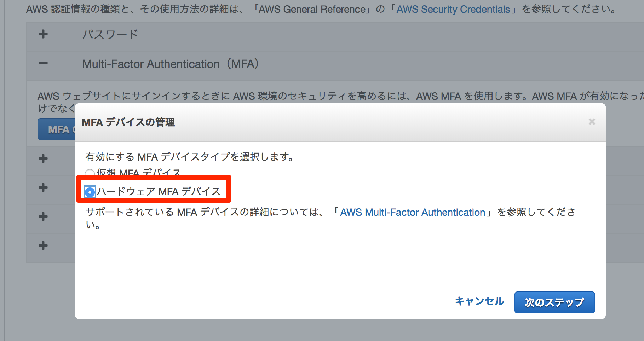The image size is (644, 341).
Task: Close the MFA デバイスの管理 dialog
Action: tap(592, 122)
